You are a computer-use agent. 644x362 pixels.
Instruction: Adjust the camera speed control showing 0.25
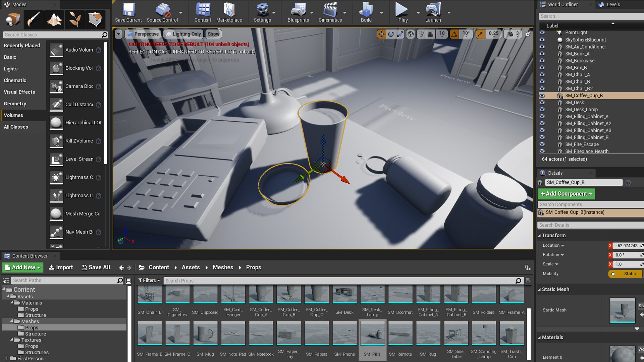click(x=493, y=34)
